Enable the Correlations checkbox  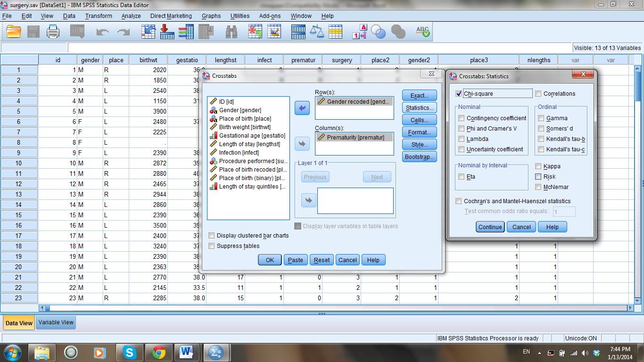tap(538, 93)
